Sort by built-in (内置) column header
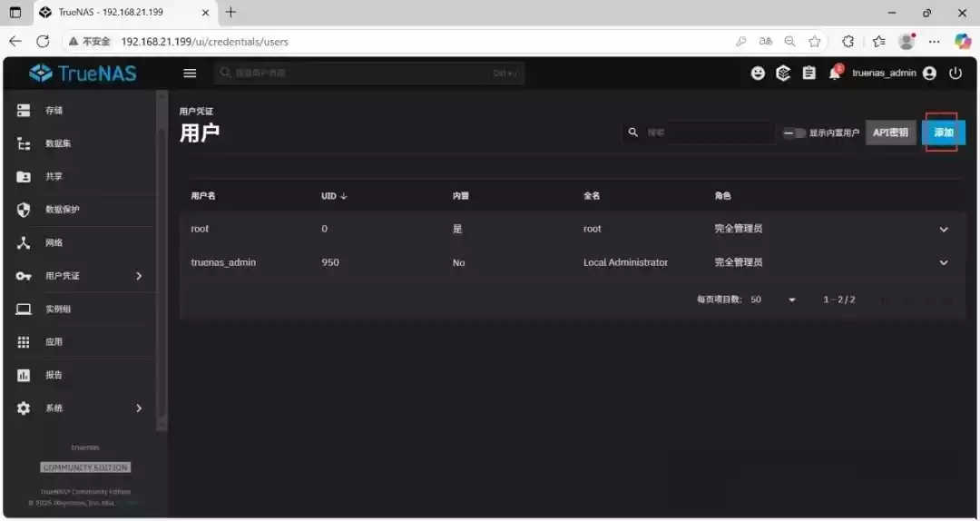 461,196
